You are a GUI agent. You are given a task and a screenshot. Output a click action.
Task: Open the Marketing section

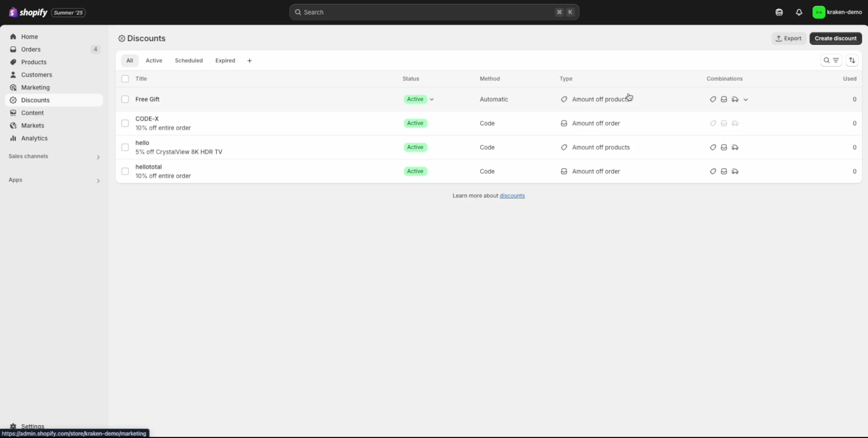point(35,87)
